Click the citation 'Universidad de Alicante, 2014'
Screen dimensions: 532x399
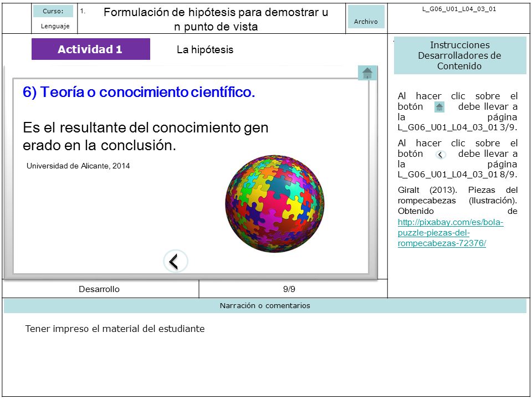(x=78, y=166)
